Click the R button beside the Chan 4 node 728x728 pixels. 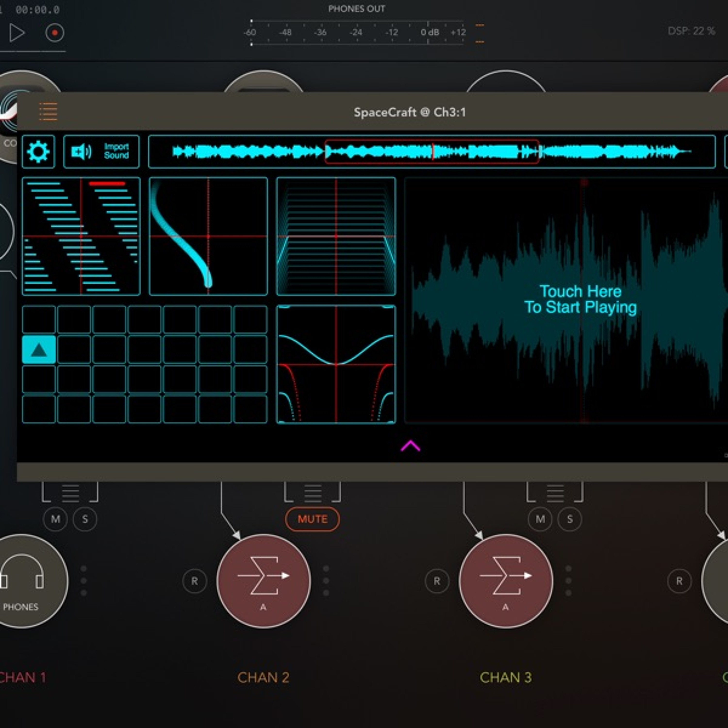tap(679, 581)
